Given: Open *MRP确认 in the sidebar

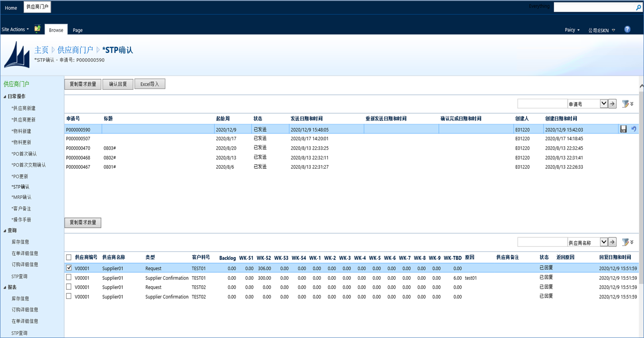Looking at the screenshot, I should point(21,197).
